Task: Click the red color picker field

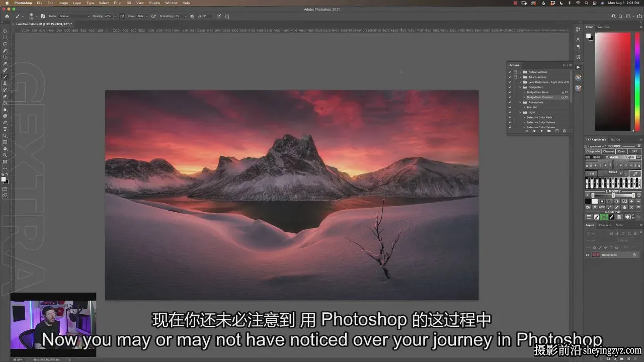Action: [613, 81]
